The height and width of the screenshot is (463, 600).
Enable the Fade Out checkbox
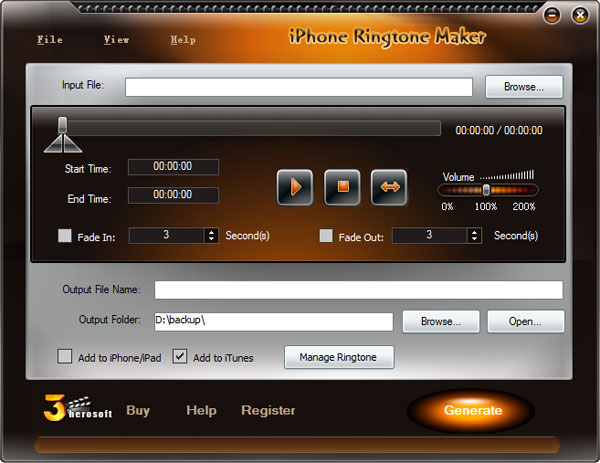pyautogui.click(x=326, y=235)
